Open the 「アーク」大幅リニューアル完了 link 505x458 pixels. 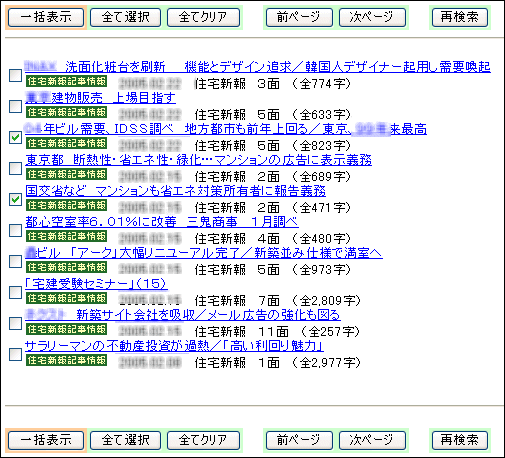(204, 253)
